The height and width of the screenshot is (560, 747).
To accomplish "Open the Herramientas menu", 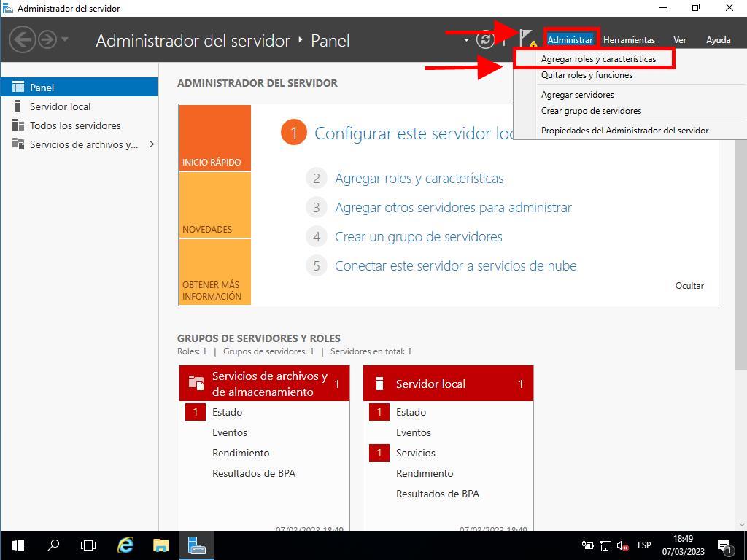I will (629, 40).
